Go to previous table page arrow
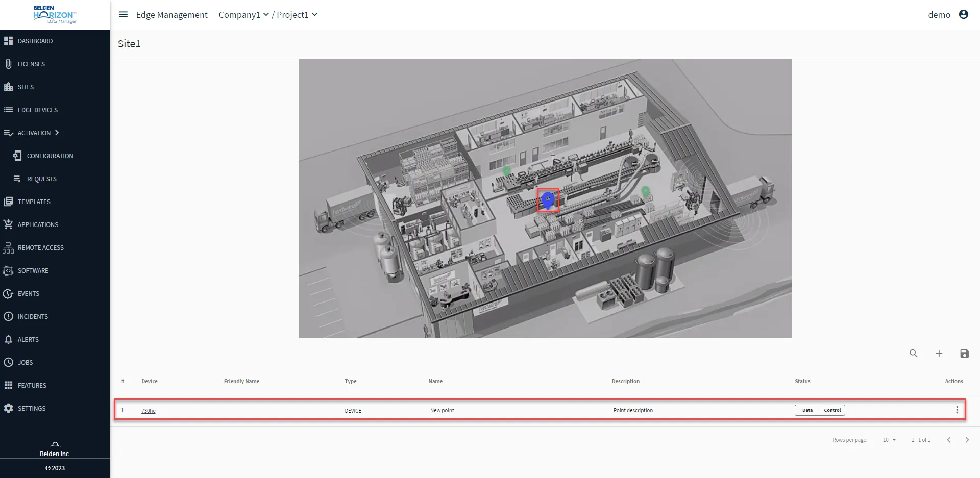 click(949, 440)
